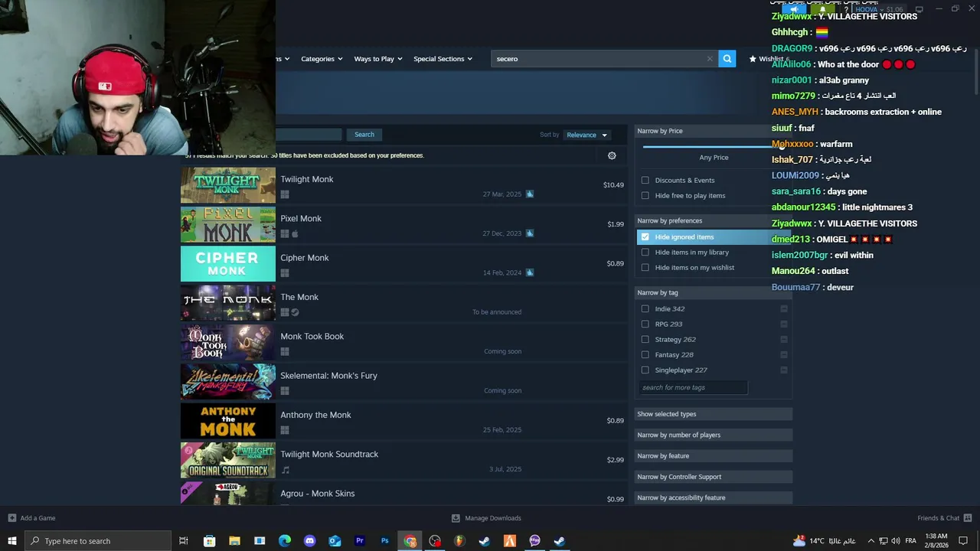Open the Sort by Relevance dropdown
The image size is (980, 551).
(586, 135)
